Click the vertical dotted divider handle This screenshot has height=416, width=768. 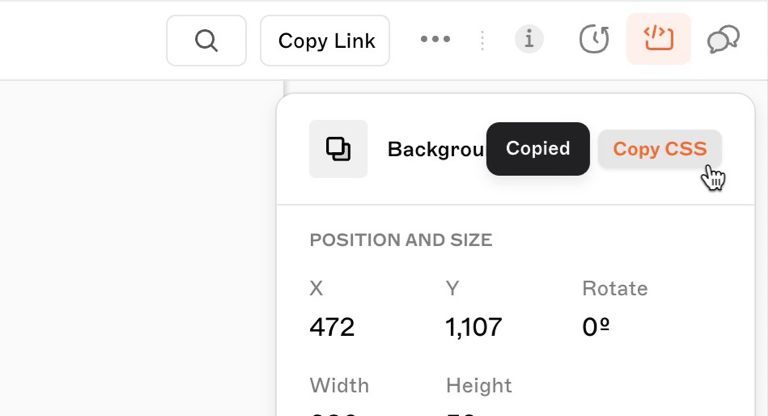coord(482,40)
